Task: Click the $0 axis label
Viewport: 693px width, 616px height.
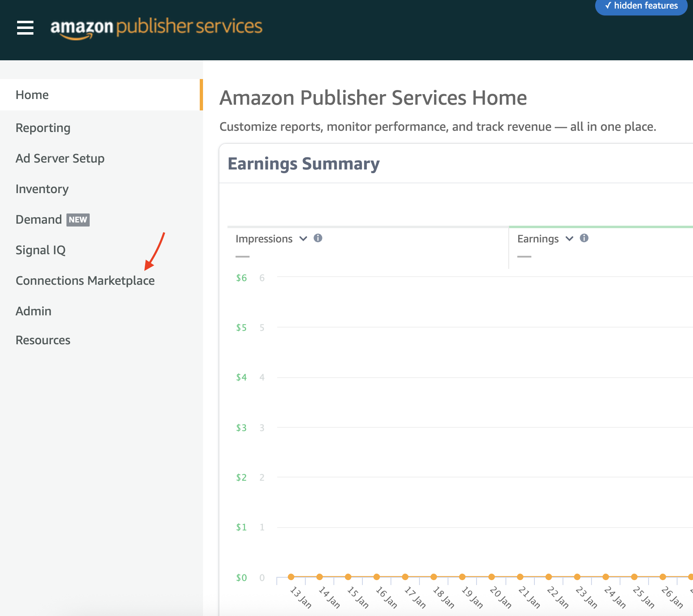Action: (x=241, y=578)
